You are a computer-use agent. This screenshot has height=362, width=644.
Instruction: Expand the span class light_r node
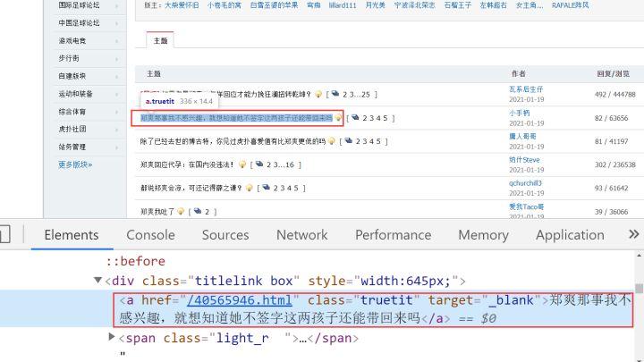pyautogui.click(x=111, y=337)
